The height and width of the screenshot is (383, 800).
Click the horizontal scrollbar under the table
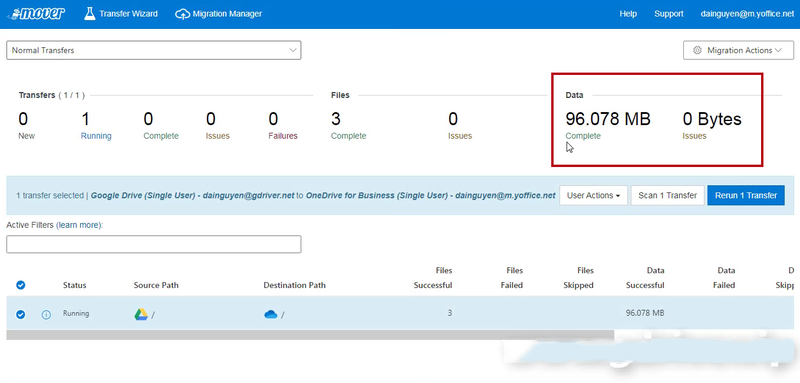tap(310, 335)
